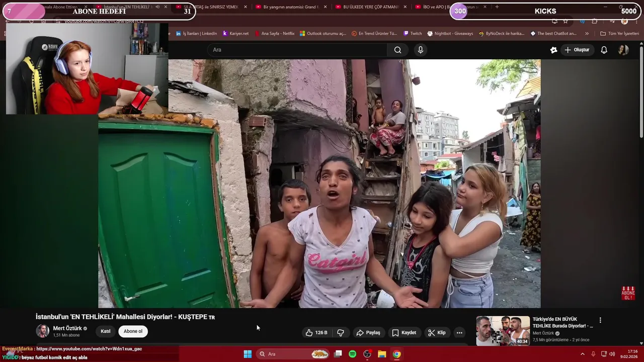The height and width of the screenshot is (362, 644).
Task: Show hidden system tray icons
Action: (x=583, y=354)
